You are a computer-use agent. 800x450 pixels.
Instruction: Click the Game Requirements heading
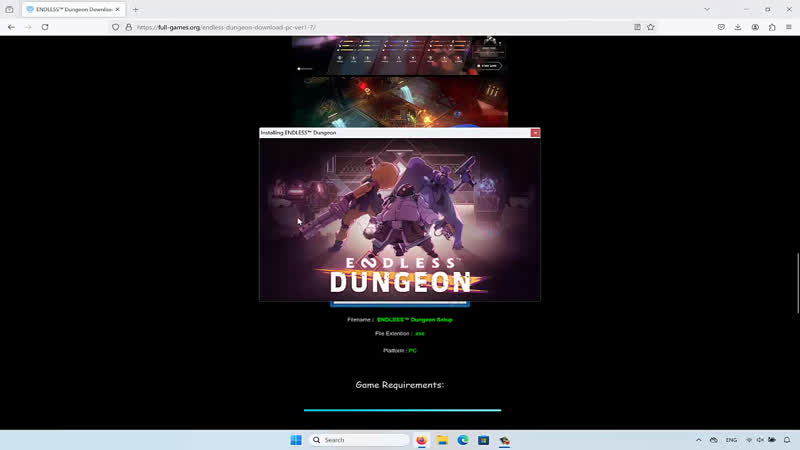point(399,385)
